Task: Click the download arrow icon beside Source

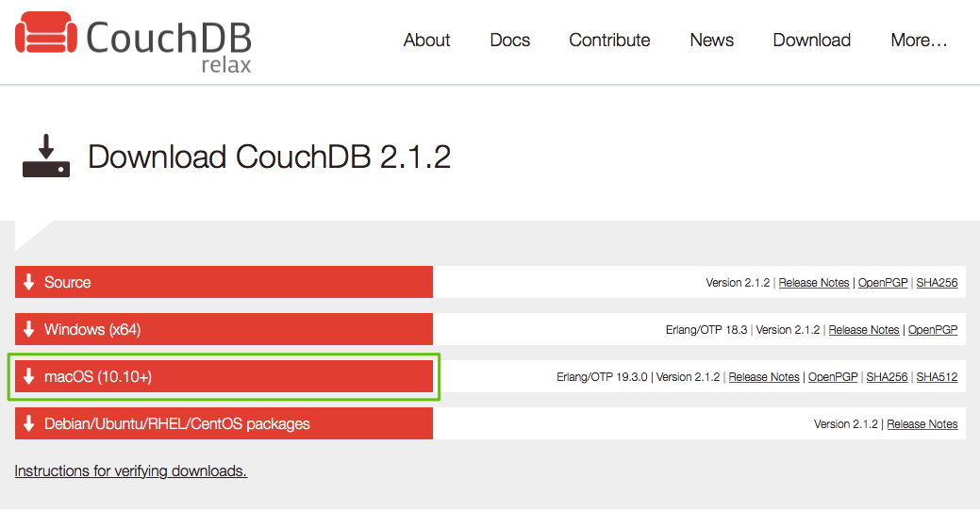Action: [x=29, y=282]
